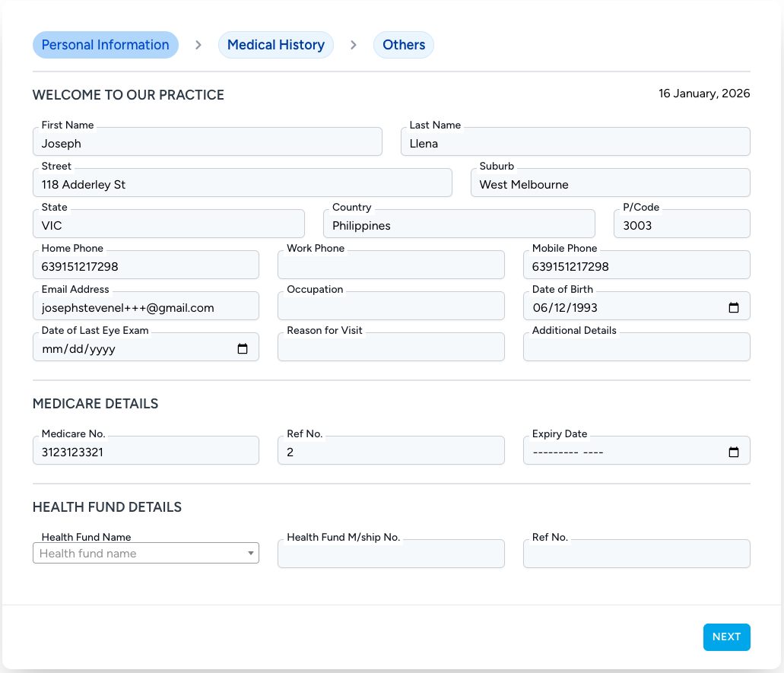784x673 pixels.
Task: Click the First Name field containing Joseph
Action: point(207,144)
